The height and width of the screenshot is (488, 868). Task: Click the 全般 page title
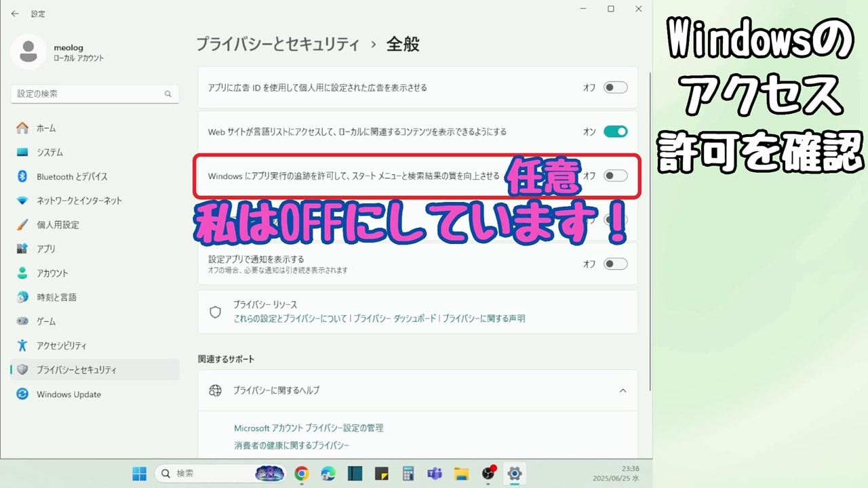coord(403,45)
